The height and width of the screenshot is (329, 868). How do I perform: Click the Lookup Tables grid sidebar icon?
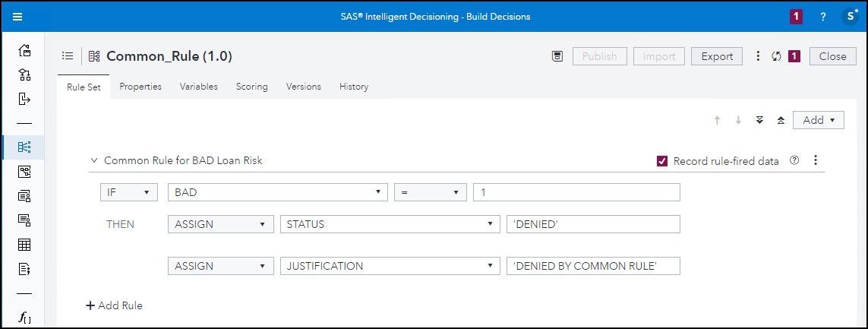pyautogui.click(x=24, y=245)
